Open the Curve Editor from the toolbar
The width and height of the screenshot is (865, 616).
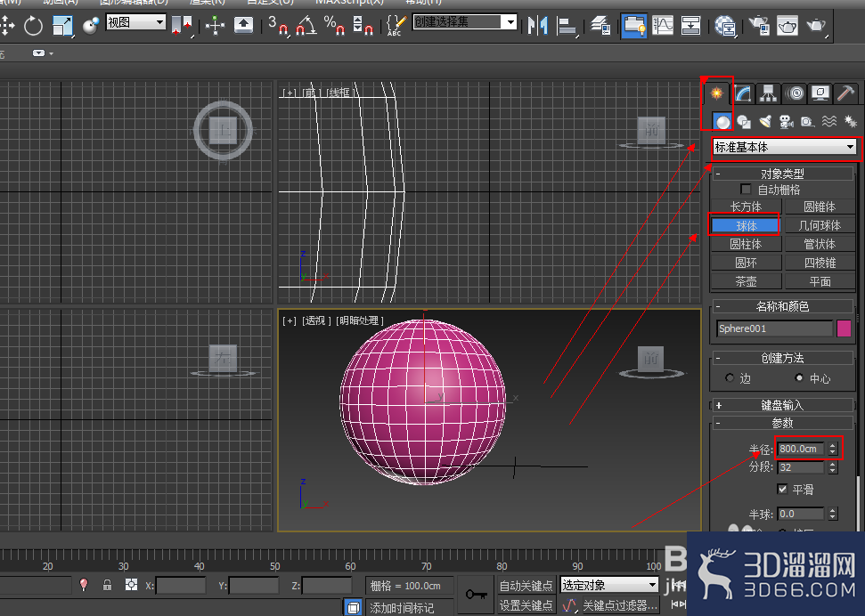[662, 26]
